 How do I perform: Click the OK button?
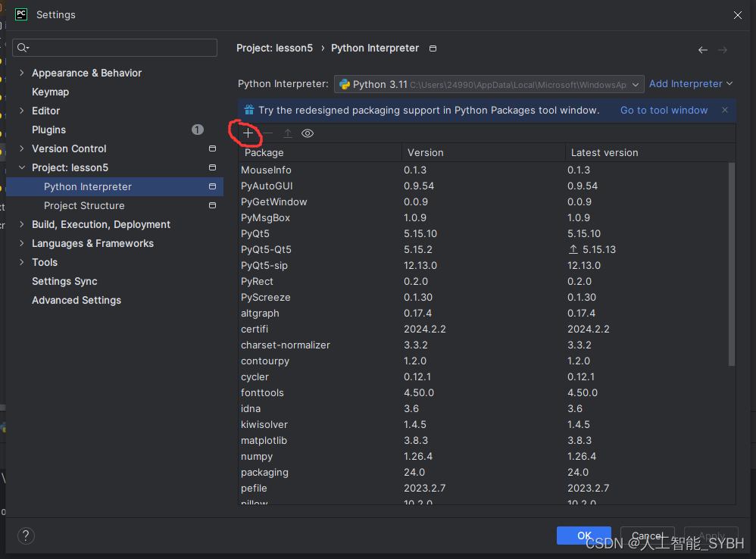pyautogui.click(x=584, y=536)
